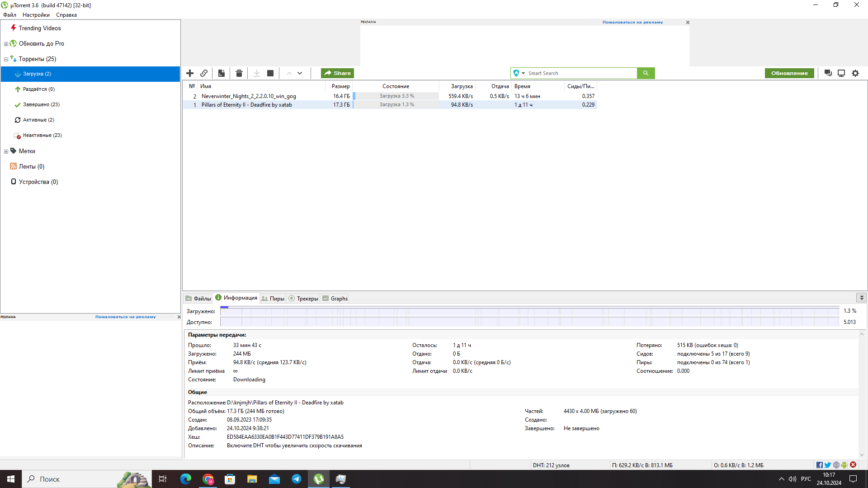This screenshot has width=868, height=488.
Task: Create new torrent file icon
Action: 222,73
